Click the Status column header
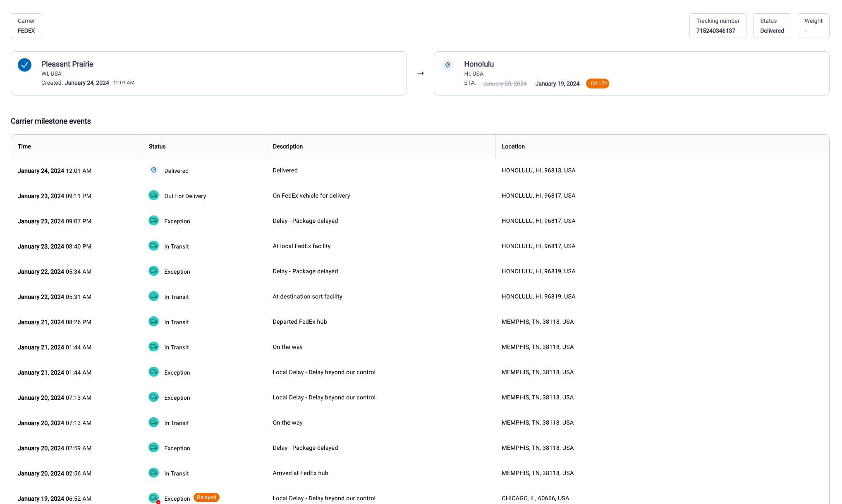842x504 pixels. coord(157,146)
